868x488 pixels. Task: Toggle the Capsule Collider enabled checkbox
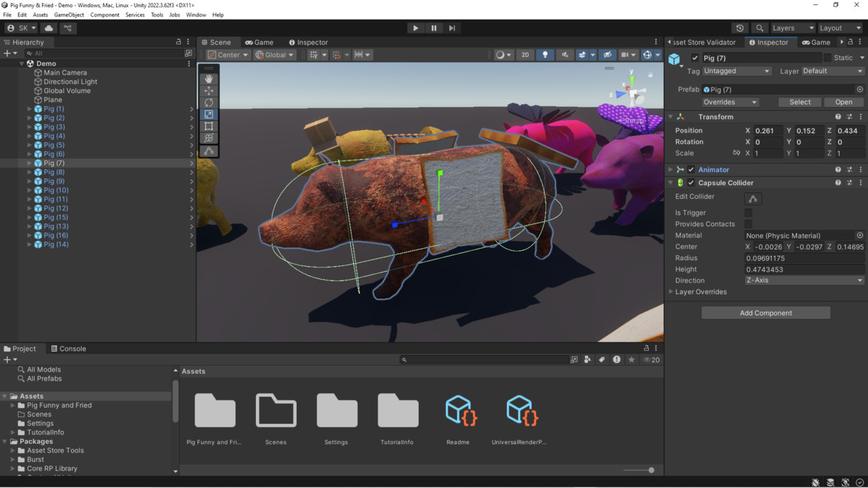tap(692, 183)
